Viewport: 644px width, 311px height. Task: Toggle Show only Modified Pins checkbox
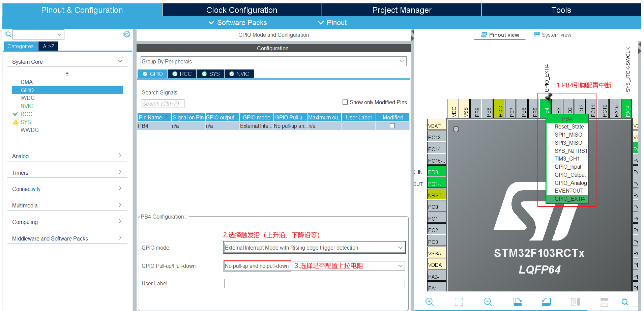coord(345,102)
